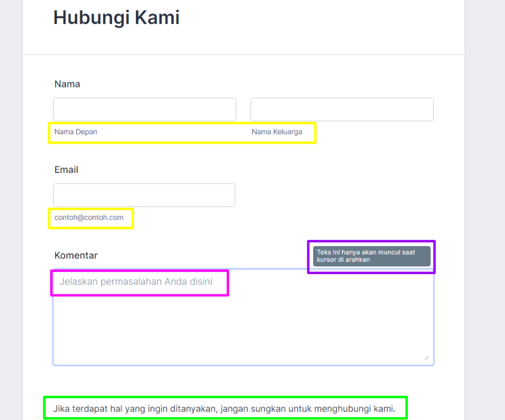This screenshot has width=505, height=420.
Task: Click the white header area right of heading
Action: [328, 22]
